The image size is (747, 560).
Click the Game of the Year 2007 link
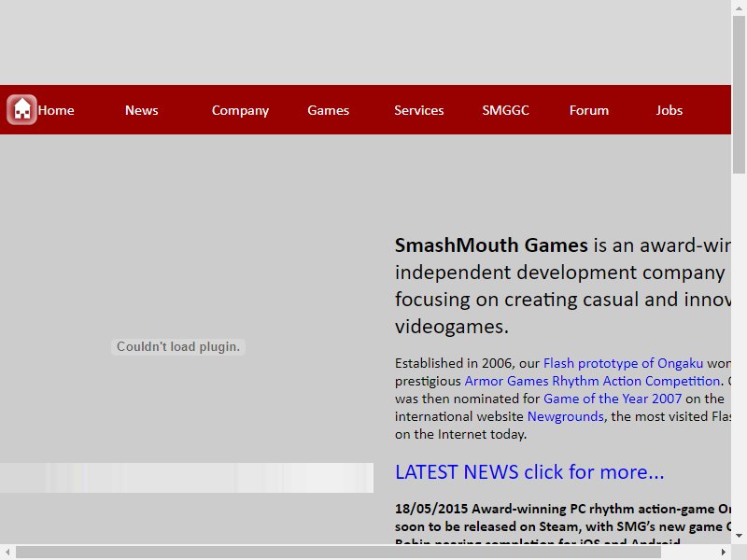613,399
